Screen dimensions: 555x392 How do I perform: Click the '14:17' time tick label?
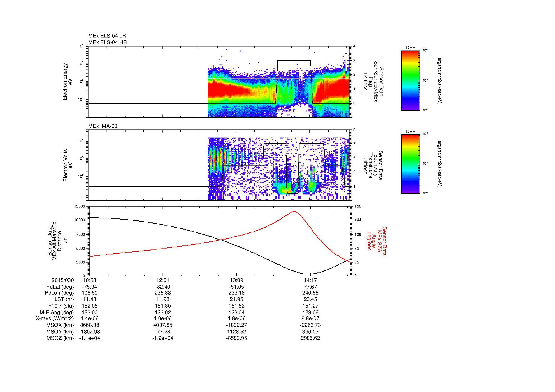click(310, 280)
